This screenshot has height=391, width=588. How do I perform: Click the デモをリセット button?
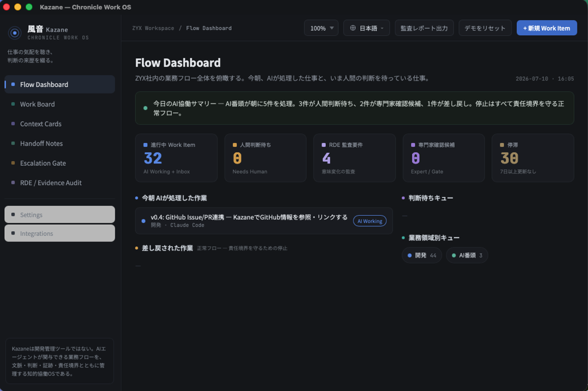pyautogui.click(x=485, y=28)
